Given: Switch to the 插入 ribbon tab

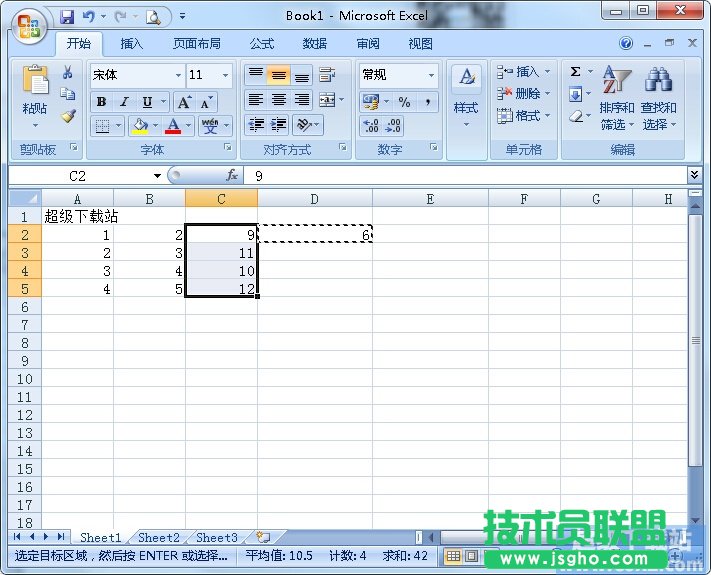Looking at the screenshot, I should click(x=132, y=44).
